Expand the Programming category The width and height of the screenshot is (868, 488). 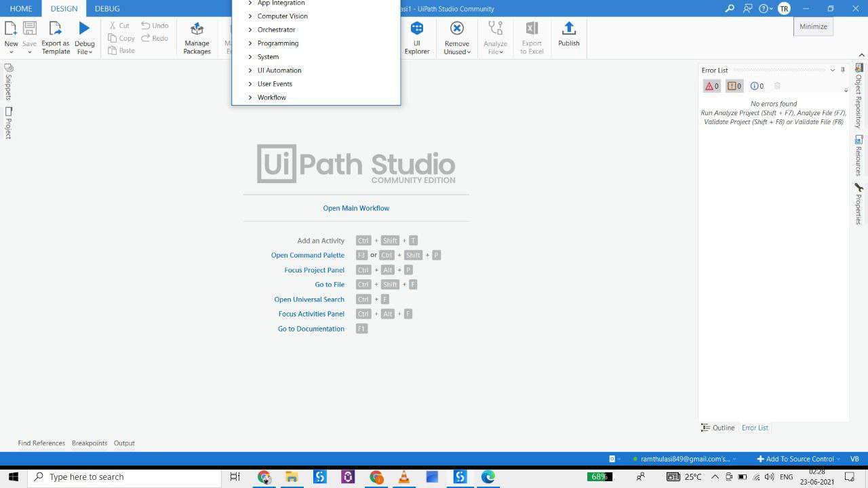coord(250,43)
